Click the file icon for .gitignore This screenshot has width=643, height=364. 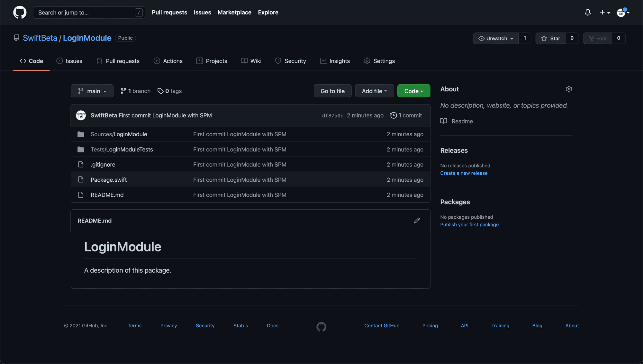(x=81, y=164)
